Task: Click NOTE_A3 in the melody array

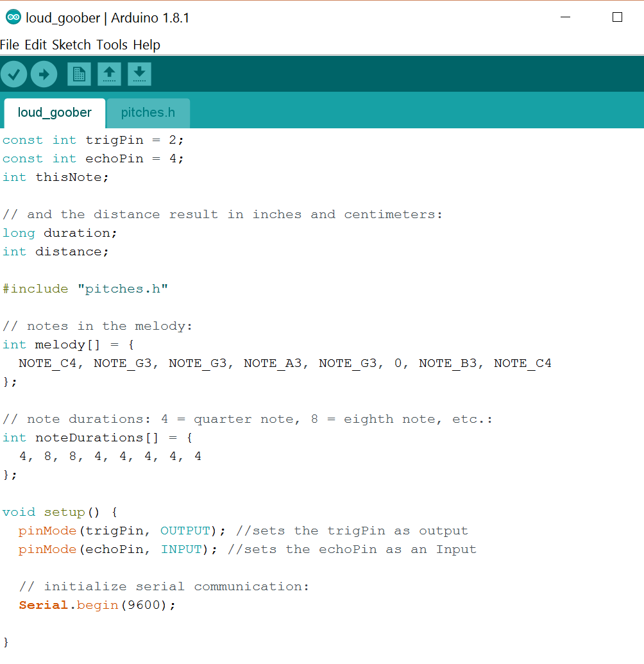Action: coord(273,364)
